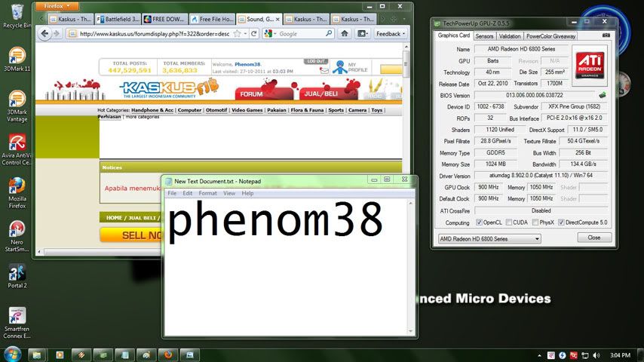Toggle DirectCompute 5.0 checkbox
The height and width of the screenshot is (362, 644).
pos(561,222)
